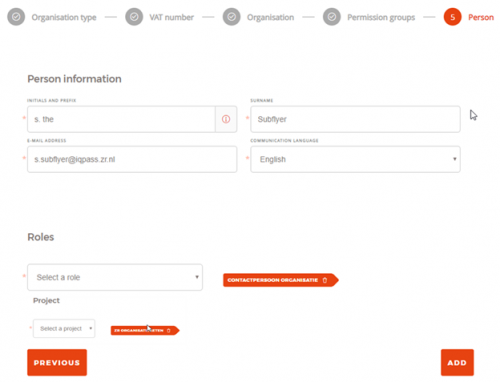Click the Organisation step checkmark icon
Image resolution: width=500 pixels, height=382 pixels.
[x=232, y=17]
